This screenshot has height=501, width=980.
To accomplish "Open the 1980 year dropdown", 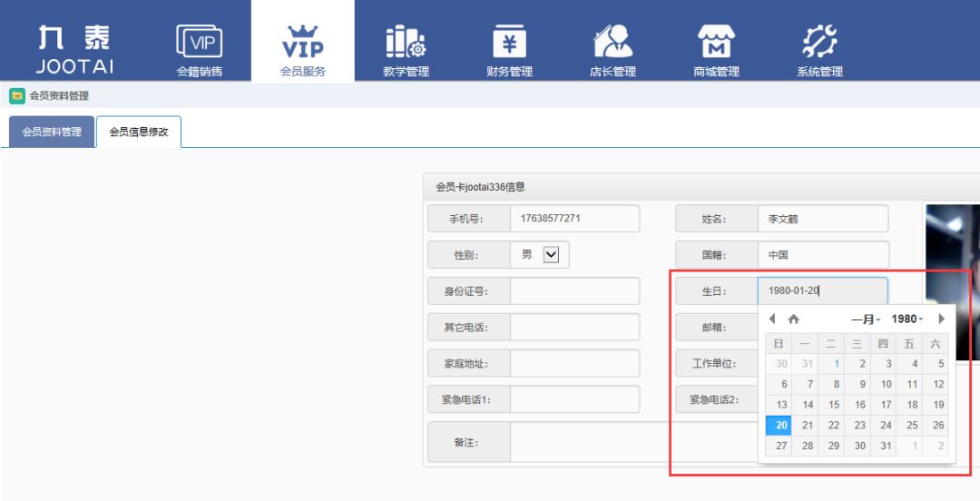I will 906,319.
